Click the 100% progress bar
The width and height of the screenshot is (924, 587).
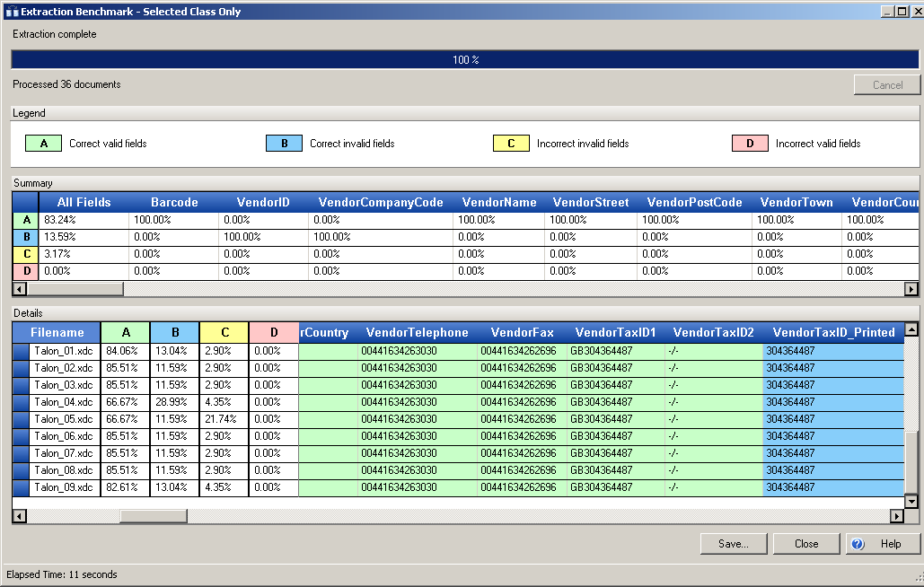[x=462, y=58]
